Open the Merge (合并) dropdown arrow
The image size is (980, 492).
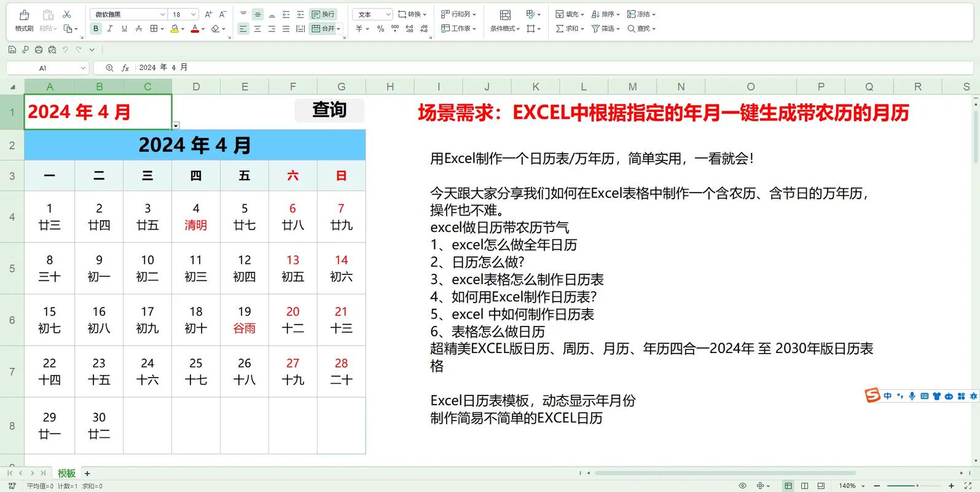pyautogui.click(x=339, y=29)
